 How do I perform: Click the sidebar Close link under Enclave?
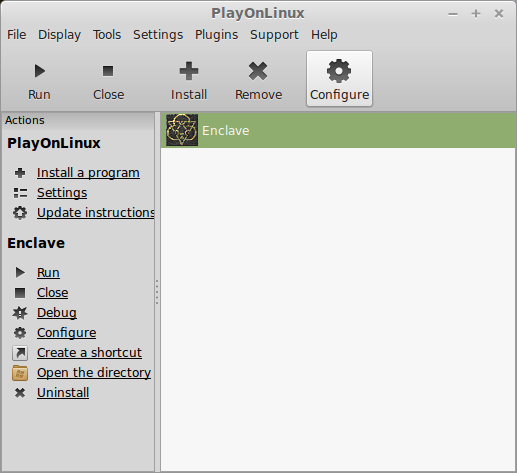click(x=53, y=293)
